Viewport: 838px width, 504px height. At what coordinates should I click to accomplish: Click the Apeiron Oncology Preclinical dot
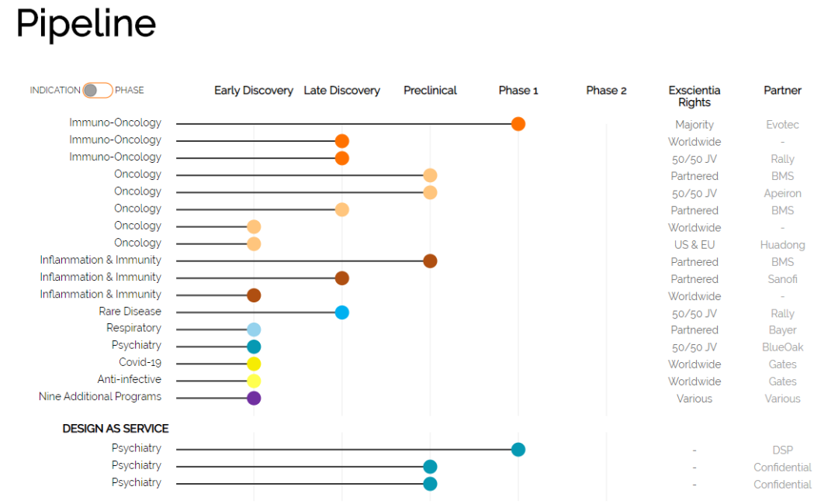point(430,192)
